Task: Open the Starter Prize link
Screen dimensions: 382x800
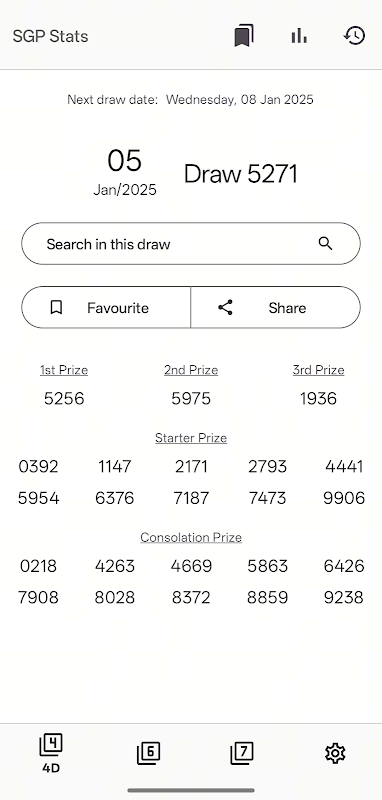Action: (191, 438)
